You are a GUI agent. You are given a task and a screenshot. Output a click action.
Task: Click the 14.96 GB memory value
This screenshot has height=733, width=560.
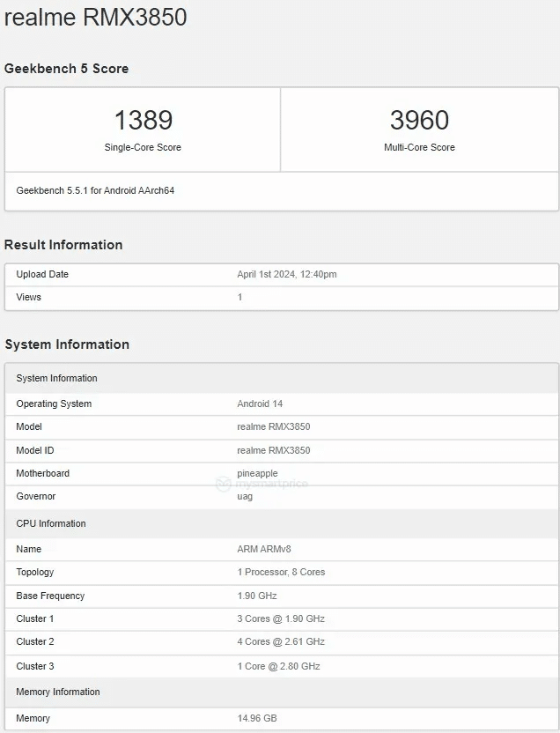pos(257,718)
